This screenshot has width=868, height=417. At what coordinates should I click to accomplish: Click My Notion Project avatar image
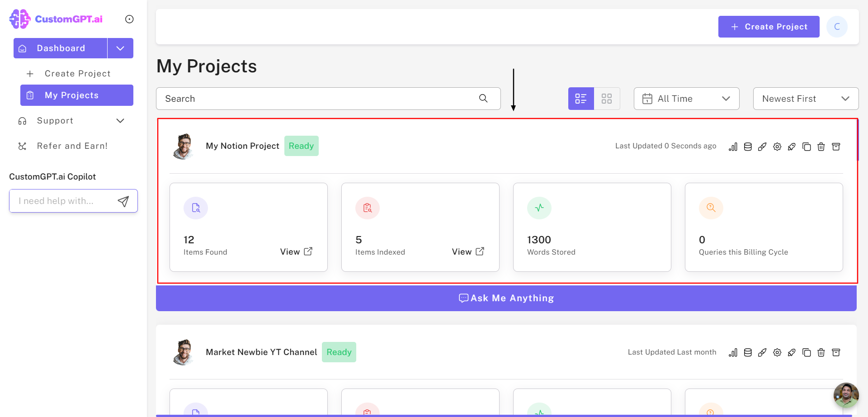coord(183,146)
